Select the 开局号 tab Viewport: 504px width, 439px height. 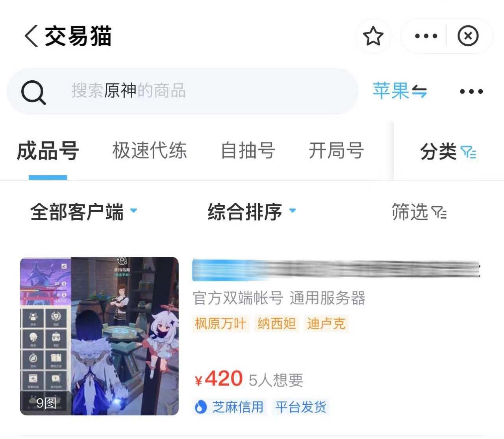336,150
